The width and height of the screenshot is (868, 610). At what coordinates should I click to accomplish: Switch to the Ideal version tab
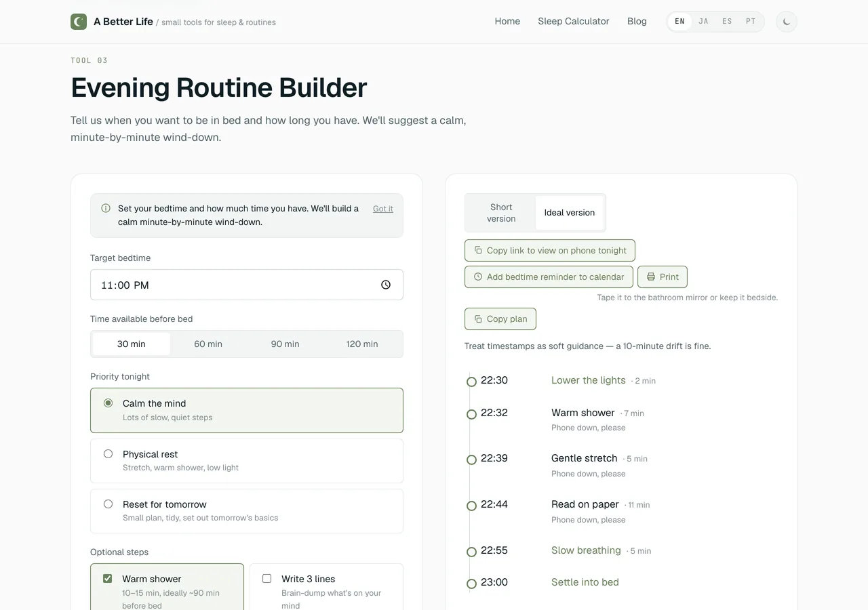570,213
